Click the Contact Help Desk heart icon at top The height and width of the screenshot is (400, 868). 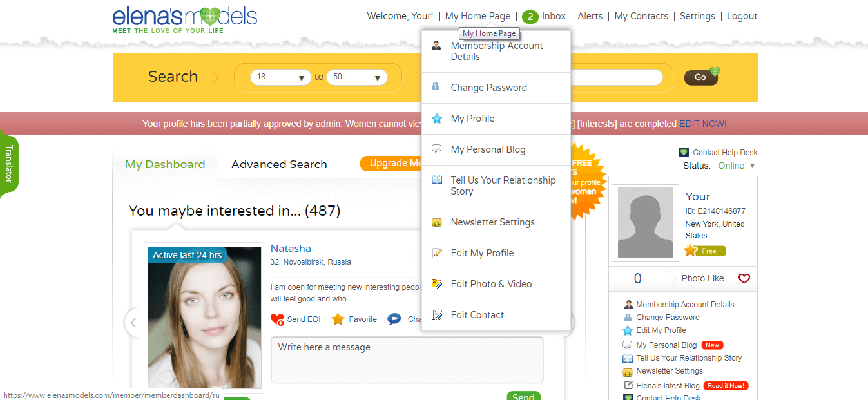tap(684, 153)
